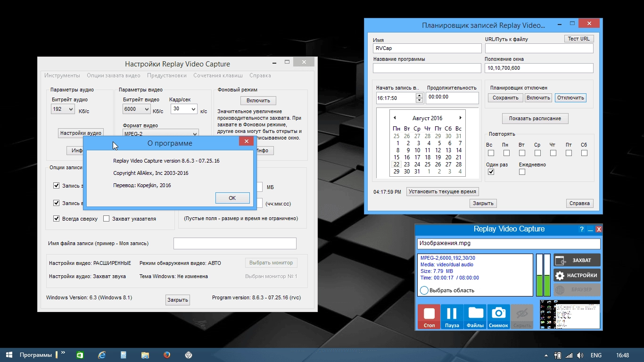Screen dimensions: 644x362
Task: Open the Формат видео dropdown
Action: tap(160, 133)
